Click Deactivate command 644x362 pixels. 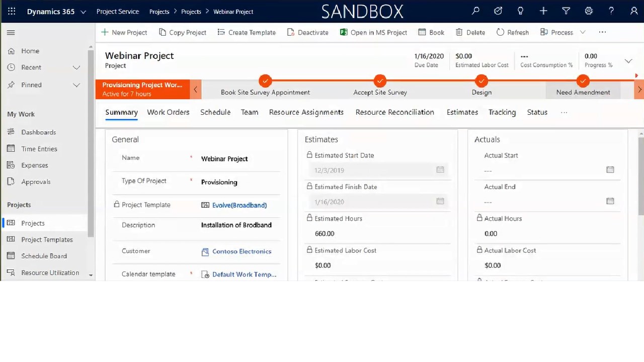click(x=308, y=32)
